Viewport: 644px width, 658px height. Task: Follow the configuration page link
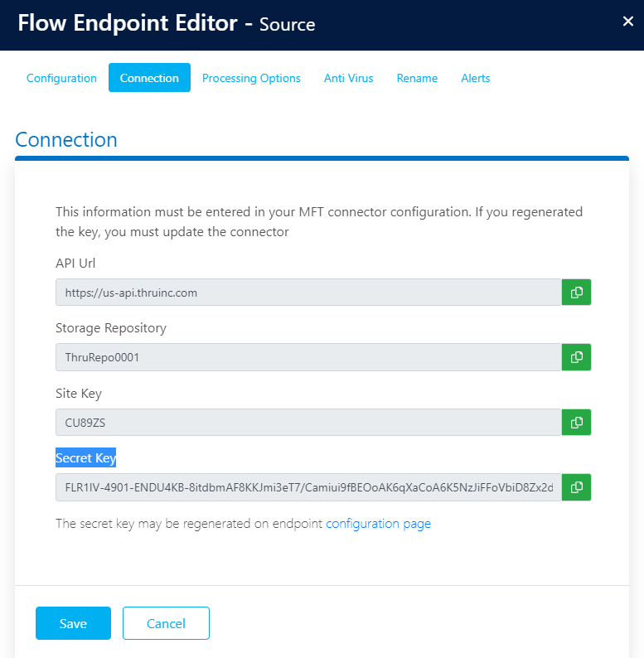378,524
